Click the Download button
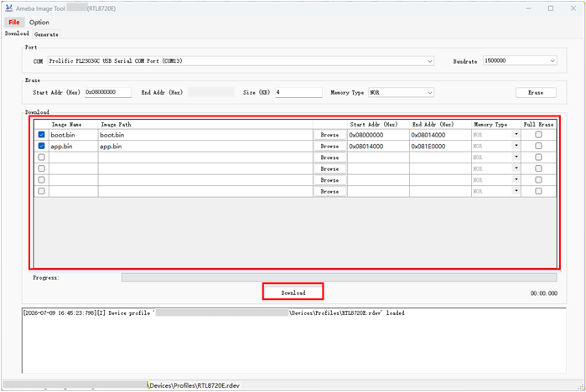586x392 pixels. (x=293, y=292)
